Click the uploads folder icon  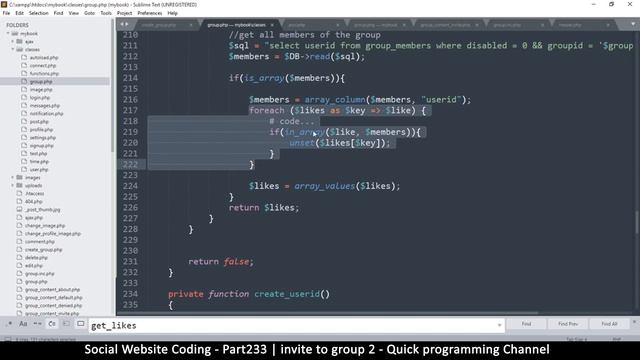pos(20,185)
